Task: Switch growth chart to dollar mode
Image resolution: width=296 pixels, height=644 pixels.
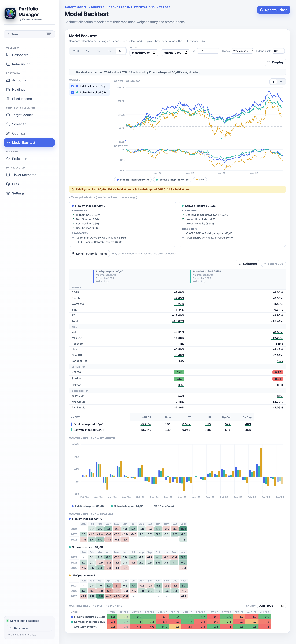Action: (x=273, y=82)
